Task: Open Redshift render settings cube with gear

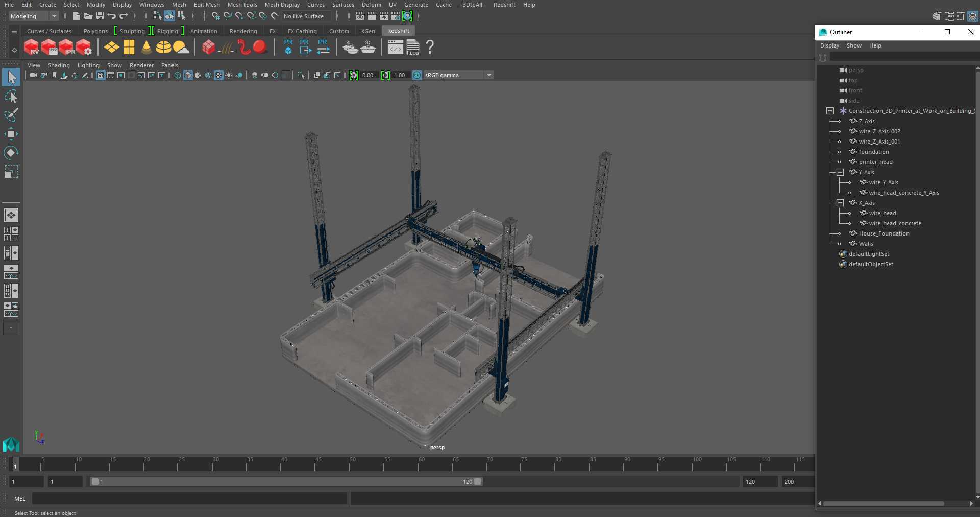Action: point(84,48)
